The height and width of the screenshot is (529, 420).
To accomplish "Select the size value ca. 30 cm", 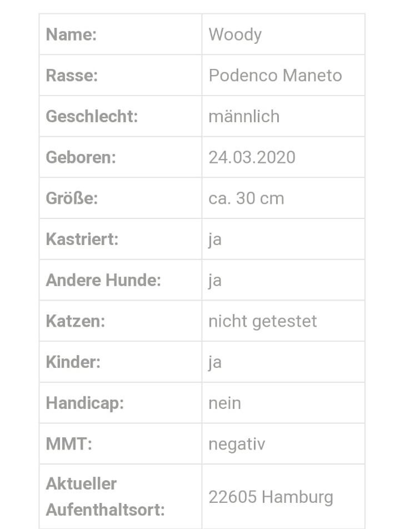I will (x=246, y=198).
